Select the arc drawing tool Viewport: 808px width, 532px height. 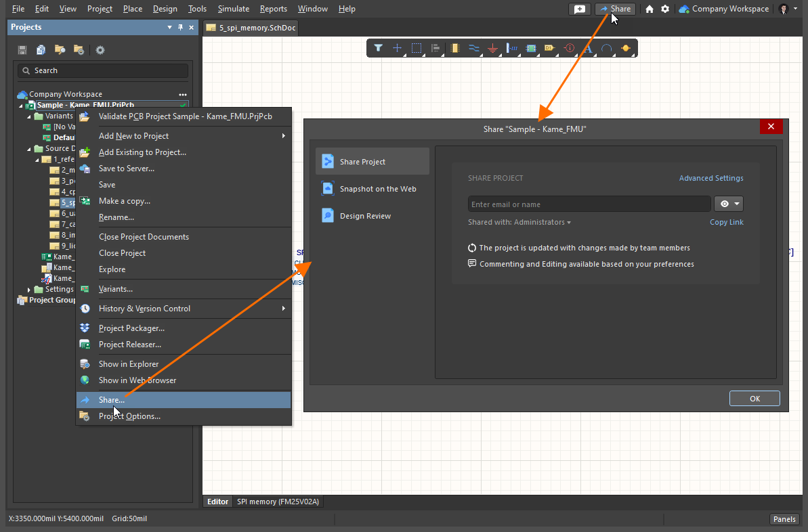(607, 49)
